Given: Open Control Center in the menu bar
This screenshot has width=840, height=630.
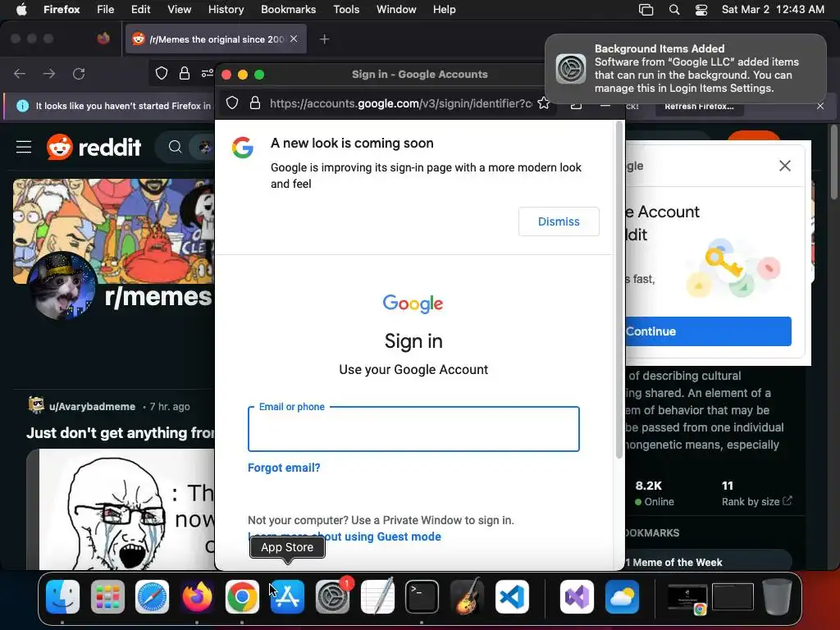Looking at the screenshot, I should (x=701, y=10).
